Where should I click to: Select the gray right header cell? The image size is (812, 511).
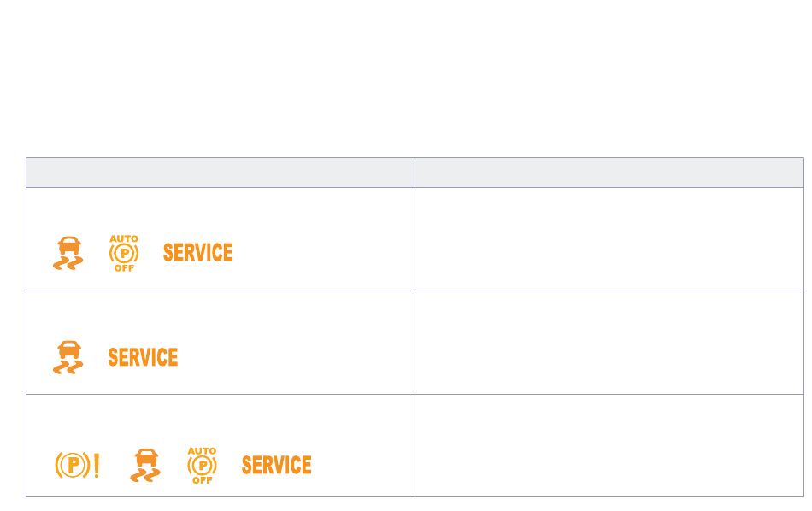point(609,173)
